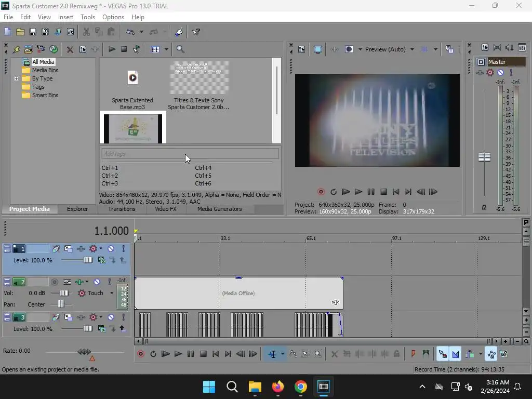Click the Split Screen View icon
This screenshot has height=399, width=532.
(349, 49)
